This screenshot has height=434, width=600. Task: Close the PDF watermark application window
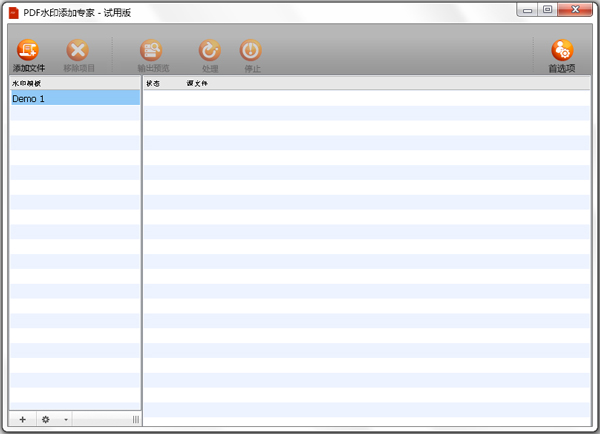pyautogui.click(x=574, y=9)
